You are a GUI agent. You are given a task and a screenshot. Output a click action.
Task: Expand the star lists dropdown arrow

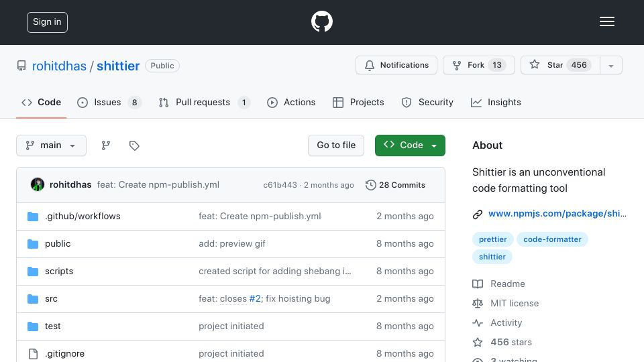(x=611, y=66)
